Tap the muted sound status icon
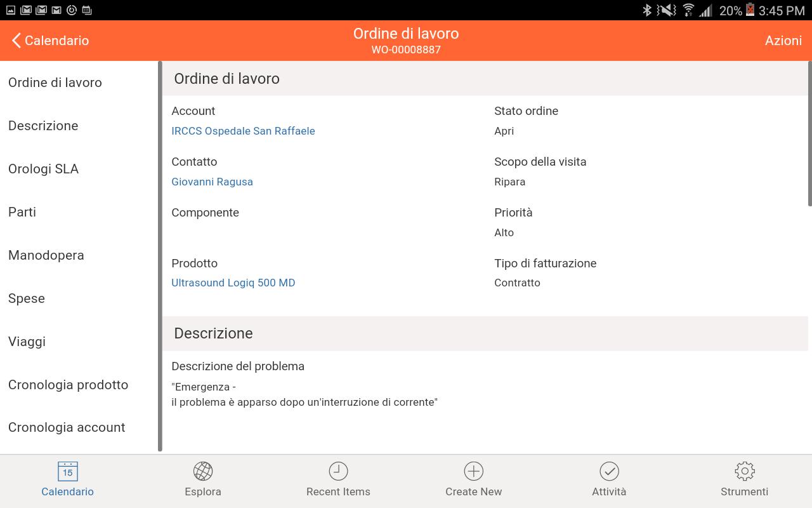Viewport: 812px width, 508px height. (666, 10)
